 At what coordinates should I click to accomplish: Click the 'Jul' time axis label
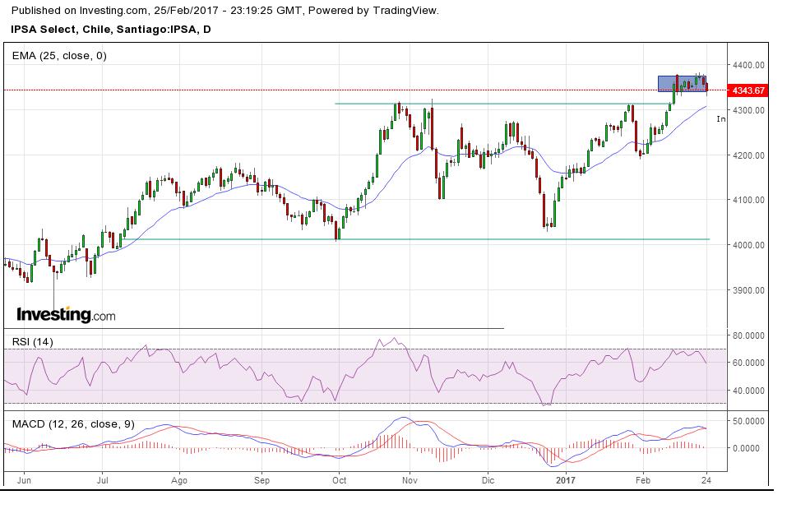coord(102,480)
